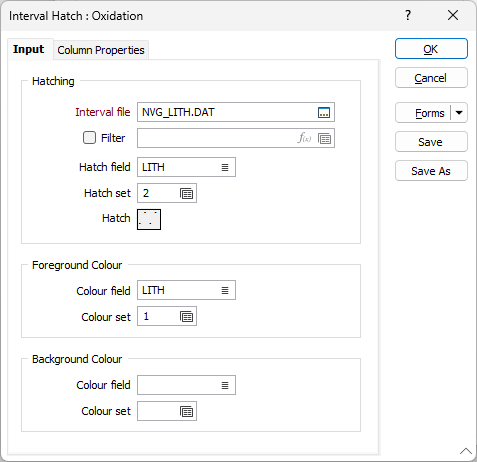Browse for Interval file with ellipsis icon
The height and width of the screenshot is (462, 477).
(x=324, y=112)
